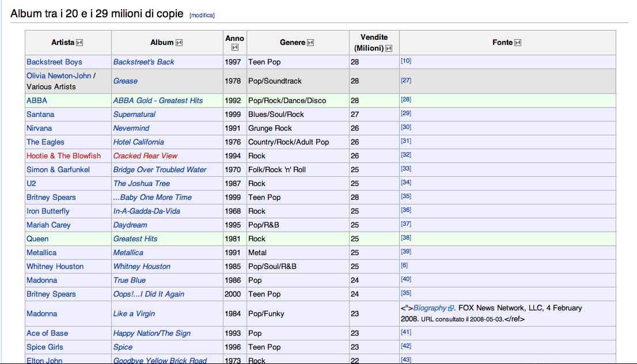
Task: Sort by Vendite (Milioni) column icon
Action: point(389,49)
